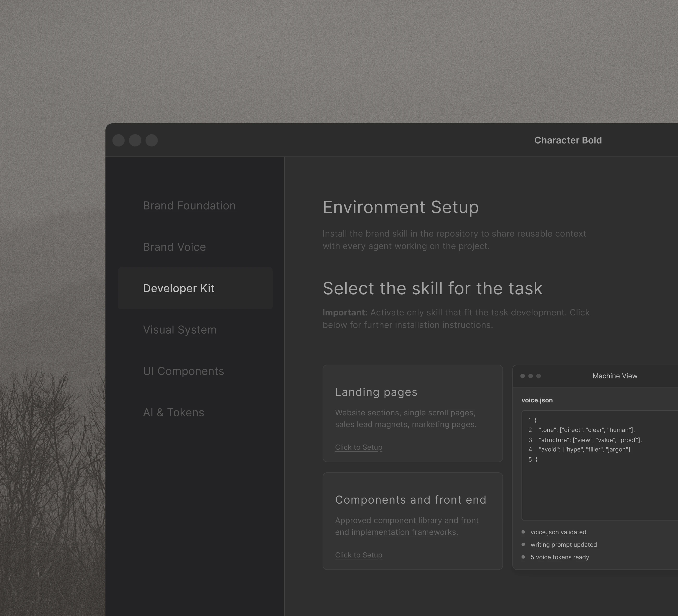The width and height of the screenshot is (678, 616).
Task: Go to Visual System in the sidebar
Action: (x=180, y=330)
